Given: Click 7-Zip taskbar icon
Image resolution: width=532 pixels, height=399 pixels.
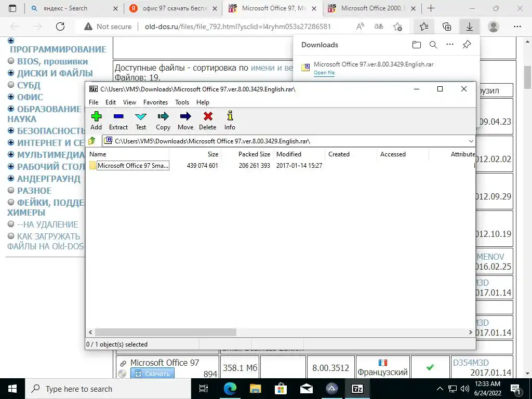Looking at the screenshot, I should tap(357, 389).
